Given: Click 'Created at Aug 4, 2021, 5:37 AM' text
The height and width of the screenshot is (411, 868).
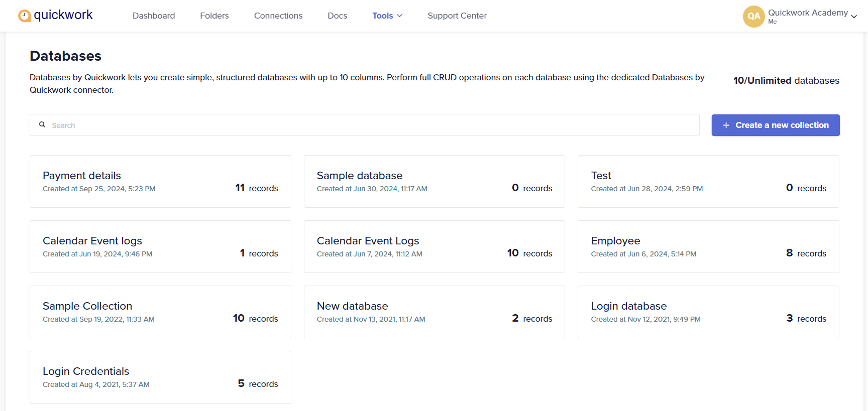Looking at the screenshot, I should coord(96,384).
